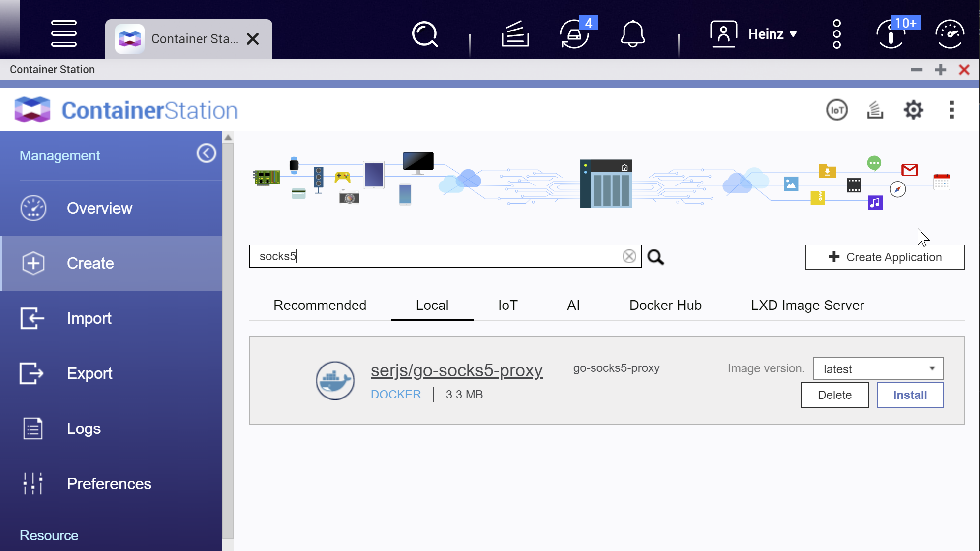
Task: Open the stacked layers icon in the Container Station header
Action: click(x=875, y=110)
